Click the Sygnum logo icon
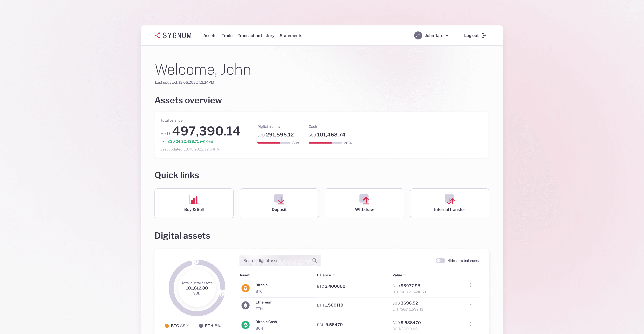This screenshot has width=644, height=334. 157,36
